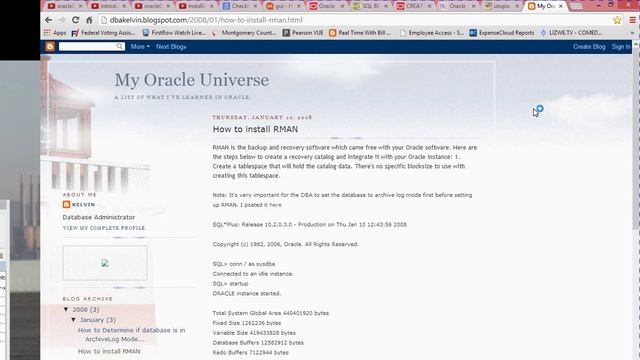
Task: Open the Federal Voting Assis... bookmark
Action: coord(103,33)
